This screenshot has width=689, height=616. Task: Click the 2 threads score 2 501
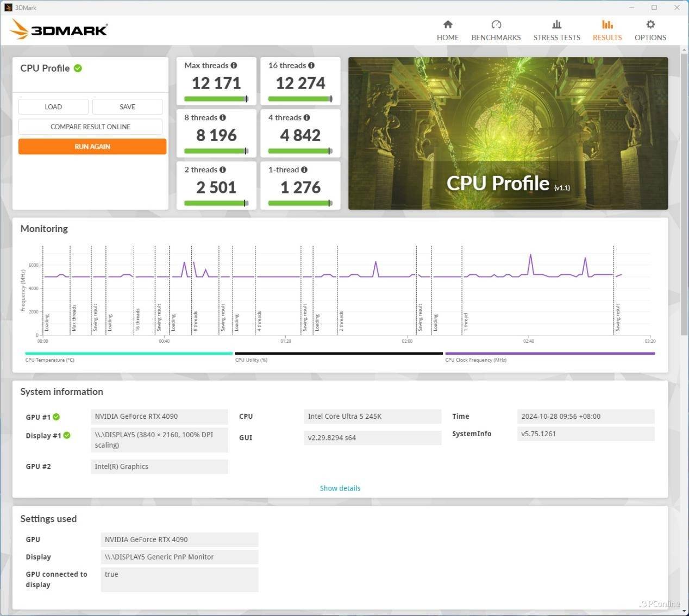(216, 187)
